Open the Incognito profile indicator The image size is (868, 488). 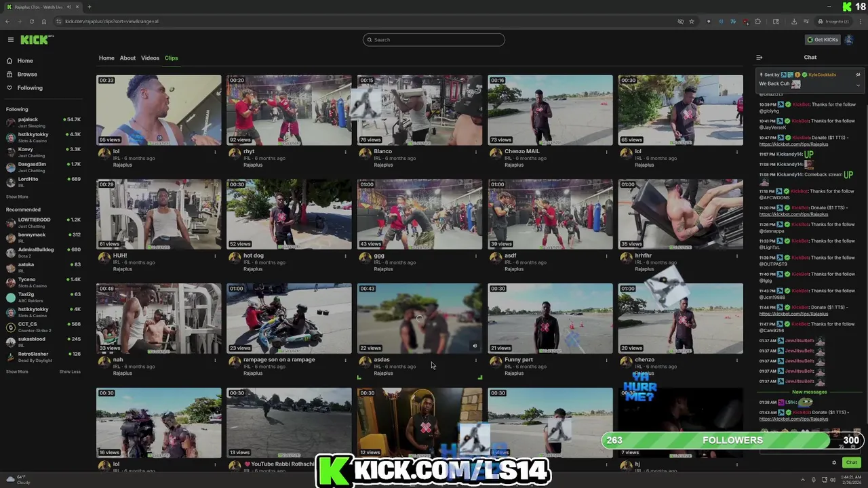pos(834,21)
